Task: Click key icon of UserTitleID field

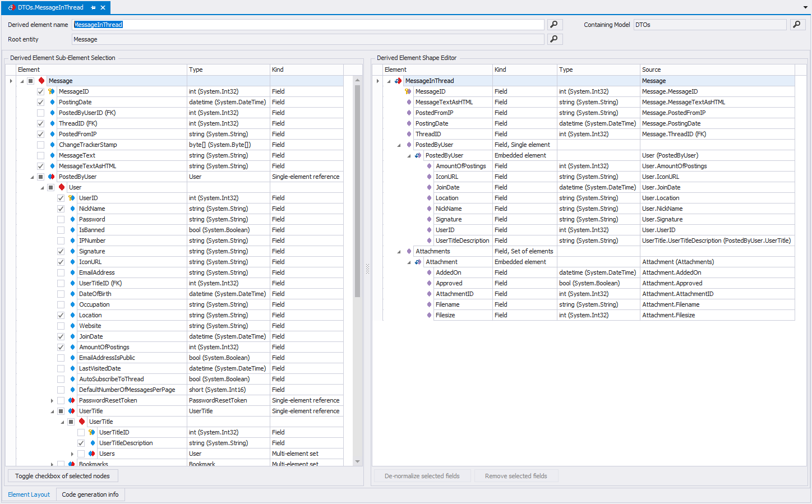Action: pos(92,432)
